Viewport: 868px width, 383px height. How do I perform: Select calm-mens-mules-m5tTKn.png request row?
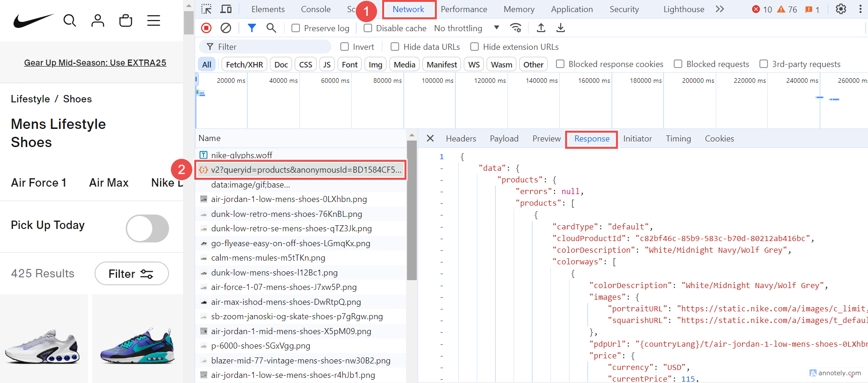[301, 258]
